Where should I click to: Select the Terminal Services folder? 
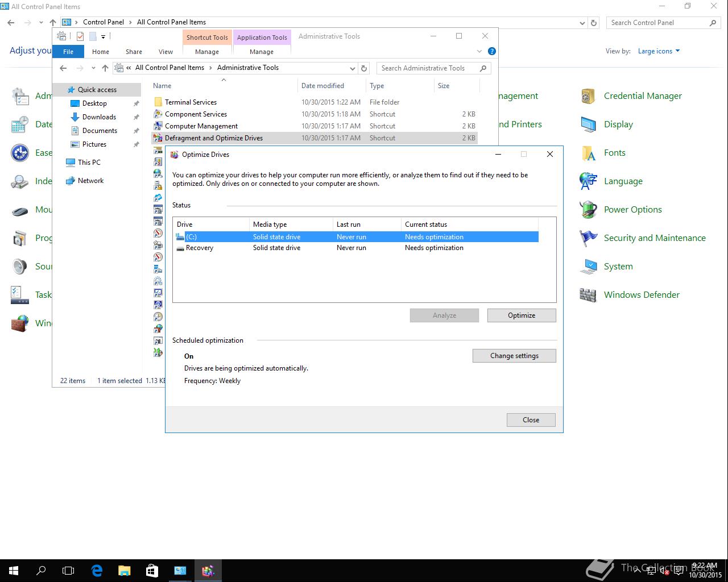(x=315, y=102)
